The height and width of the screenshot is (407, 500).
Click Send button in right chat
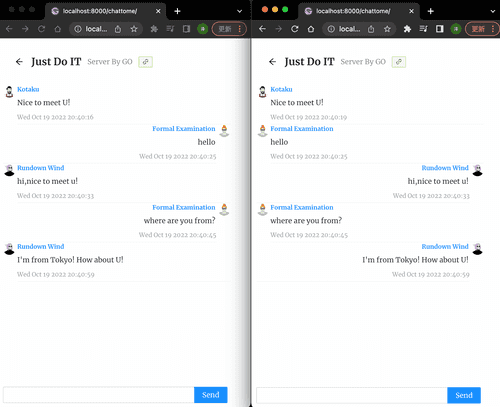[464, 395]
